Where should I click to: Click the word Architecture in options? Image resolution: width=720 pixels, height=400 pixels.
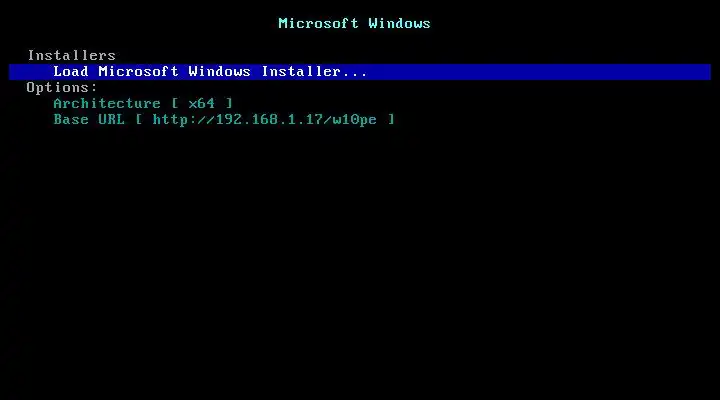[x=107, y=103]
